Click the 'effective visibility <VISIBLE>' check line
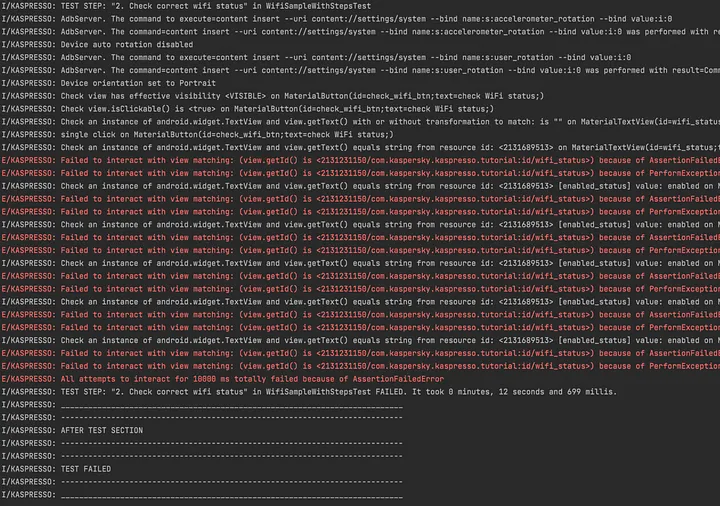The width and height of the screenshot is (720, 506). 273,96
